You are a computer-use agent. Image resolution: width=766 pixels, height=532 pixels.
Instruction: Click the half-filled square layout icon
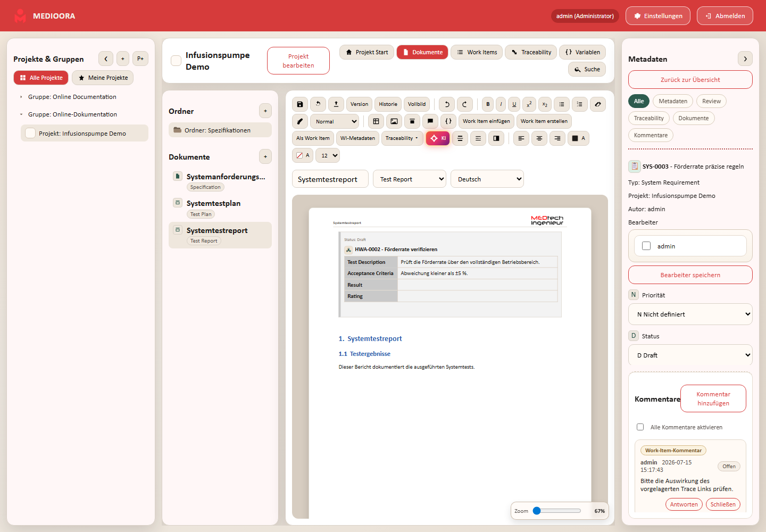point(496,138)
